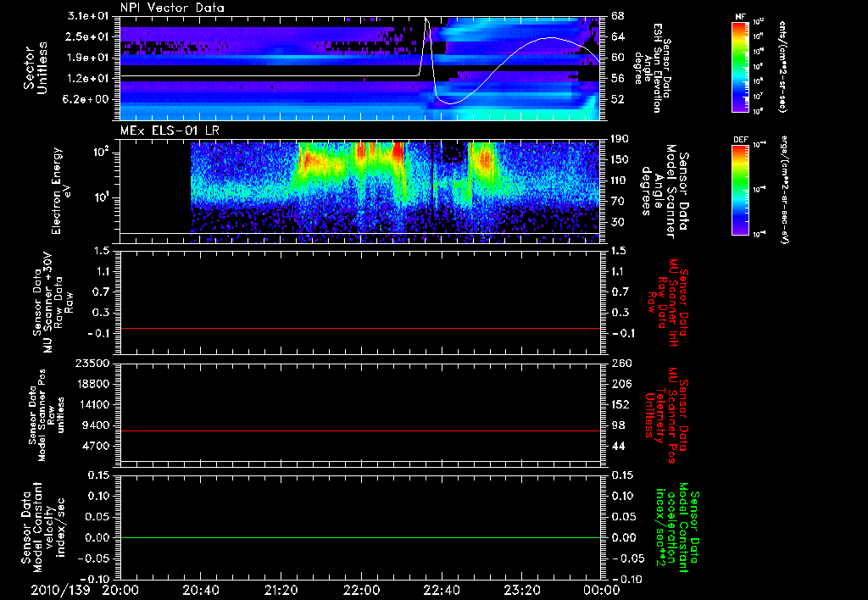Click the "1.9e+01" sector tick value
The image size is (868, 600).
[x=90, y=58]
